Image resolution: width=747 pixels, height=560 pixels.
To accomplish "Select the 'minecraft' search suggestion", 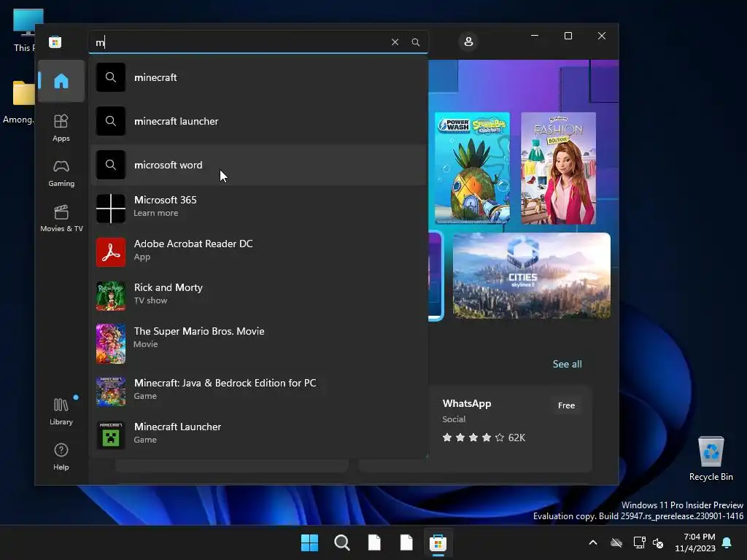I will pos(259,77).
